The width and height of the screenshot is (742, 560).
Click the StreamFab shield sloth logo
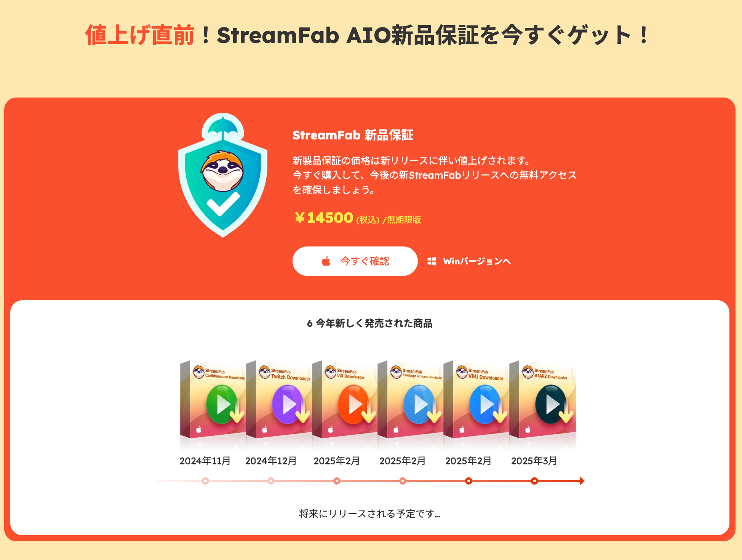[223, 175]
